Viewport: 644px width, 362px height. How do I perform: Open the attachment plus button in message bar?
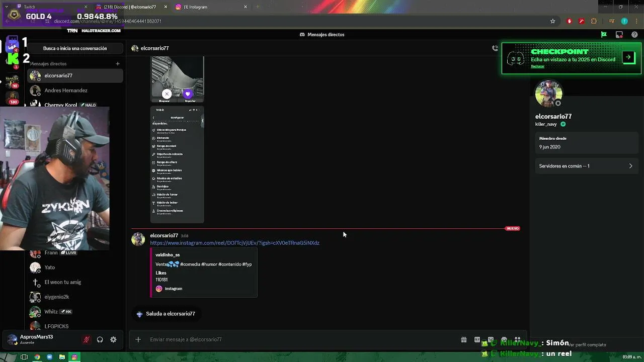point(138,339)
